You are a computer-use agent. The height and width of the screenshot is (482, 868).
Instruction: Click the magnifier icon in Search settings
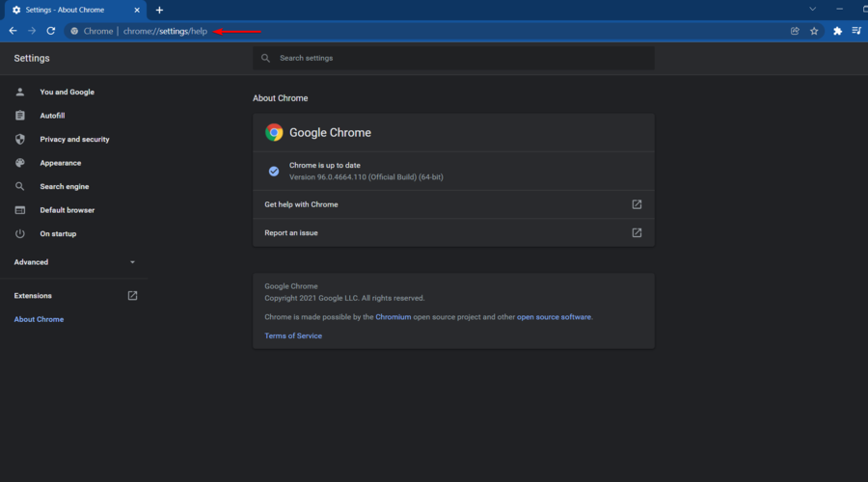(266, 58)
